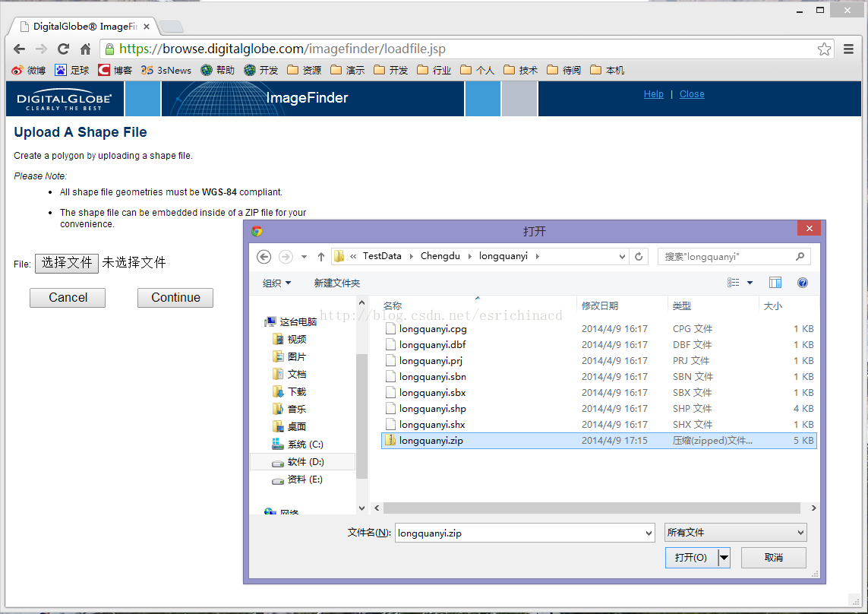Reload the page in Chrome

pos(63,49)
